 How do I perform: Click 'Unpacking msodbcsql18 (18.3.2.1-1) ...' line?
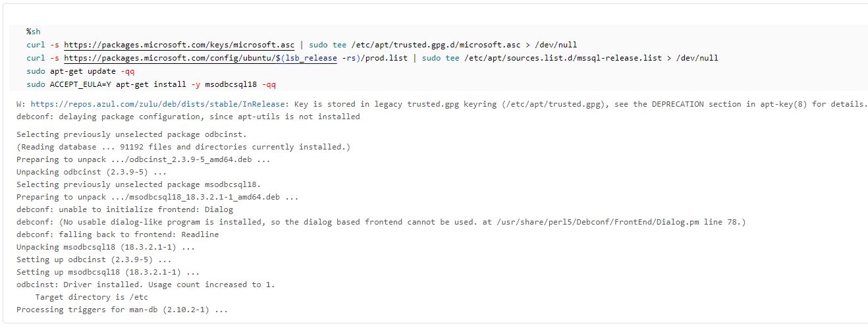106,247
